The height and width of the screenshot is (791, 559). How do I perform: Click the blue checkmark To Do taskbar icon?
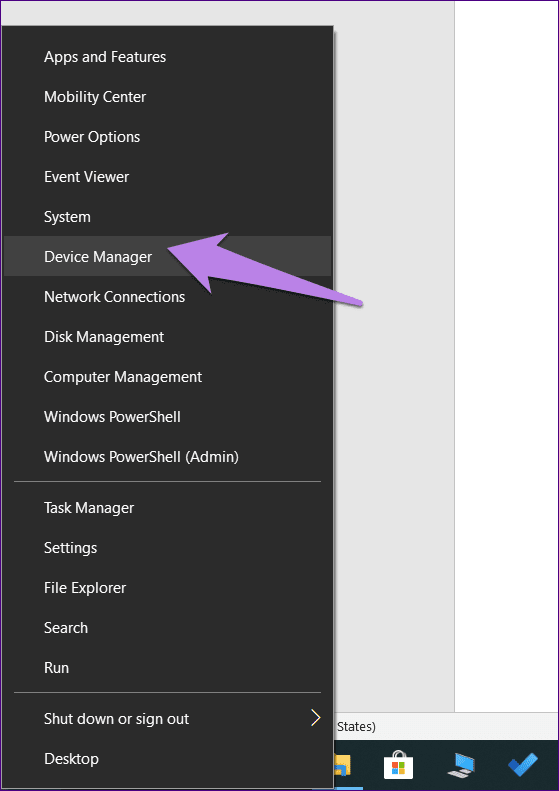click(523, 765)
